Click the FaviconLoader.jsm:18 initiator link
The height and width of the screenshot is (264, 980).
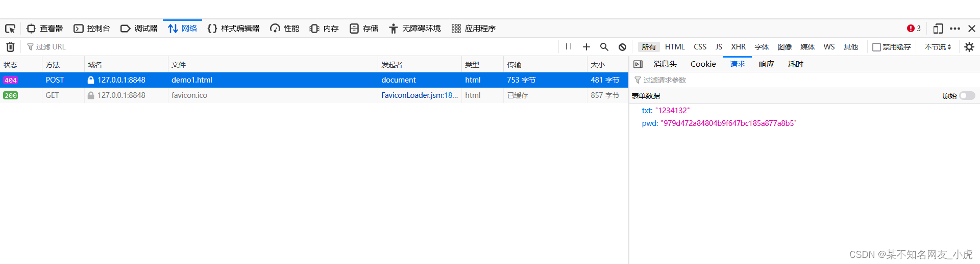pyautogui.click(x=420, y=95)
